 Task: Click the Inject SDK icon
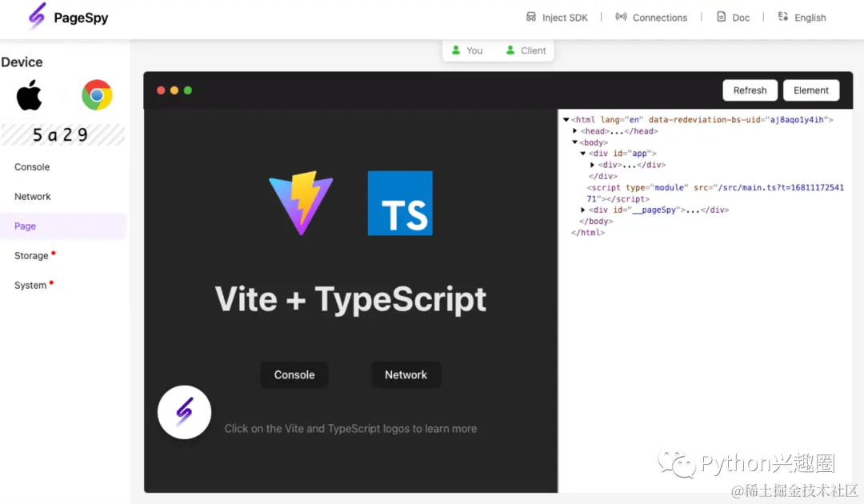click(x=530, y=17)
